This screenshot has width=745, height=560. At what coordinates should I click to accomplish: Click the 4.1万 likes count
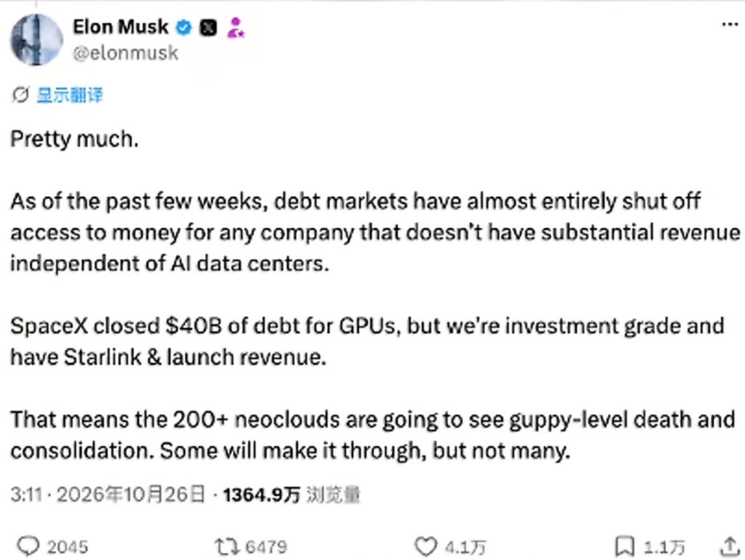[465, 547]
